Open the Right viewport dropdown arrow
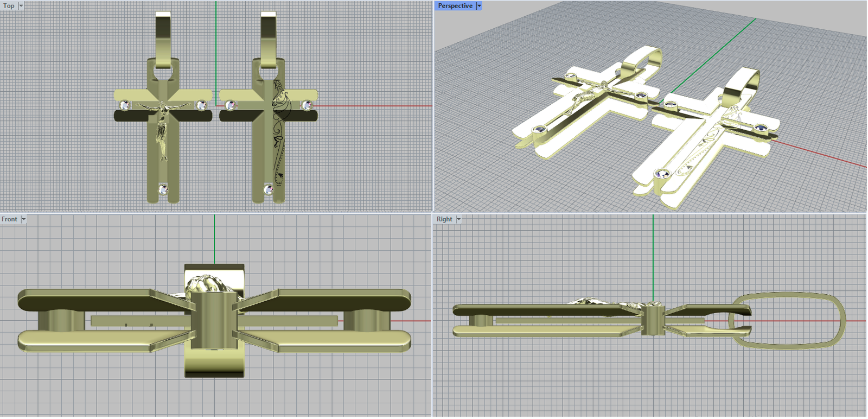The height and width of the screenshot is (419, 868). [458, 219]
